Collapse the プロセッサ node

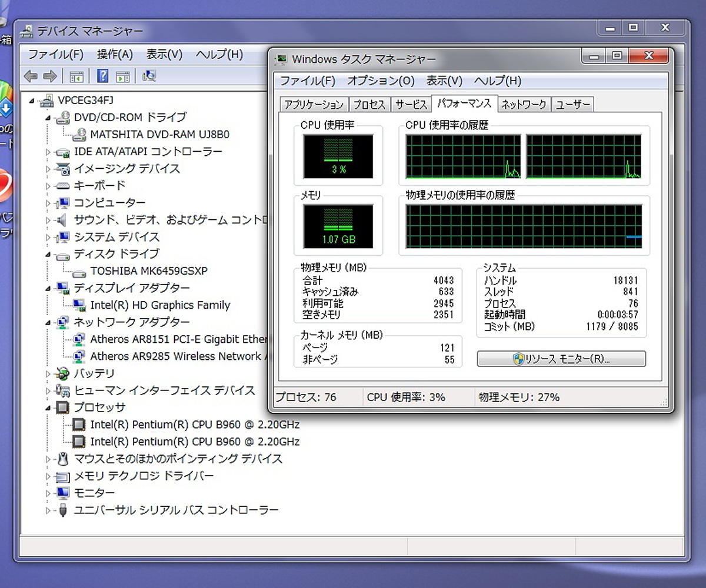[x=48, y=407]
